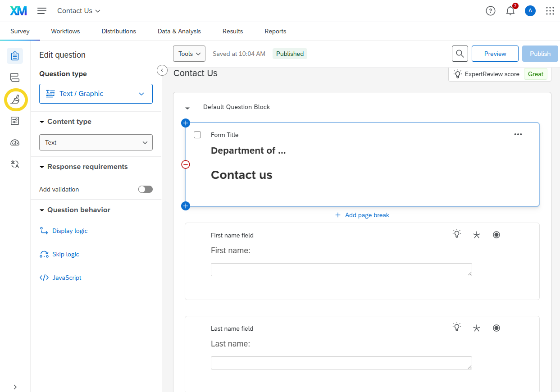Collapse the Default Question Block
560x392 pixels.
pos(187,108)
